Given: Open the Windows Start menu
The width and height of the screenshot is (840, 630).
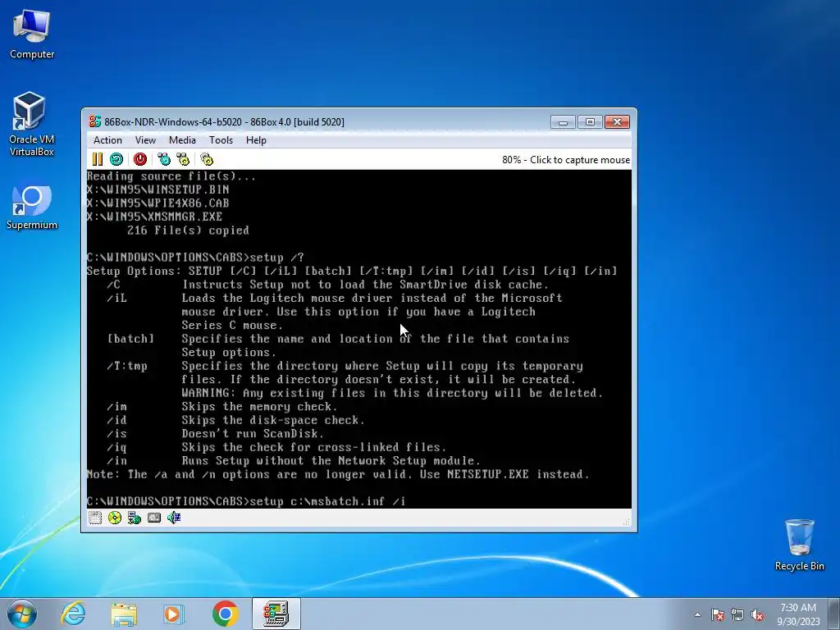Looking at the screenshot, I should tap(22, 614).
